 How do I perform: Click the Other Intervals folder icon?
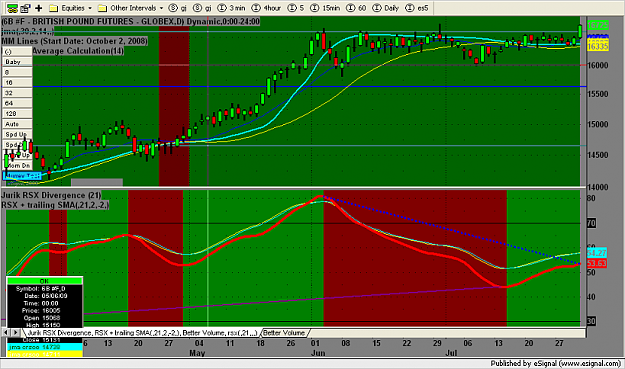coord(102,8)
